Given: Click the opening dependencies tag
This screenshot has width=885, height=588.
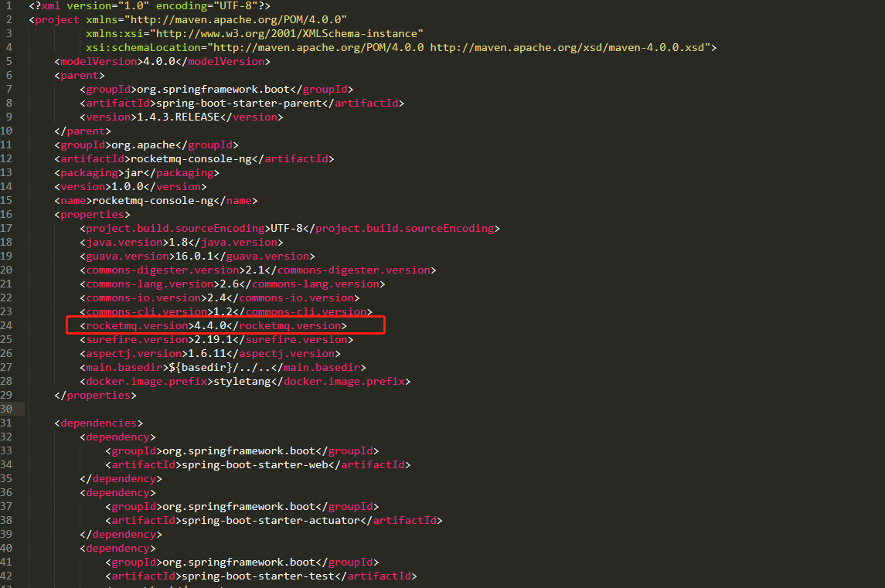Looking at the screenshot, I should pyautogui.click(x=99, y=423).
